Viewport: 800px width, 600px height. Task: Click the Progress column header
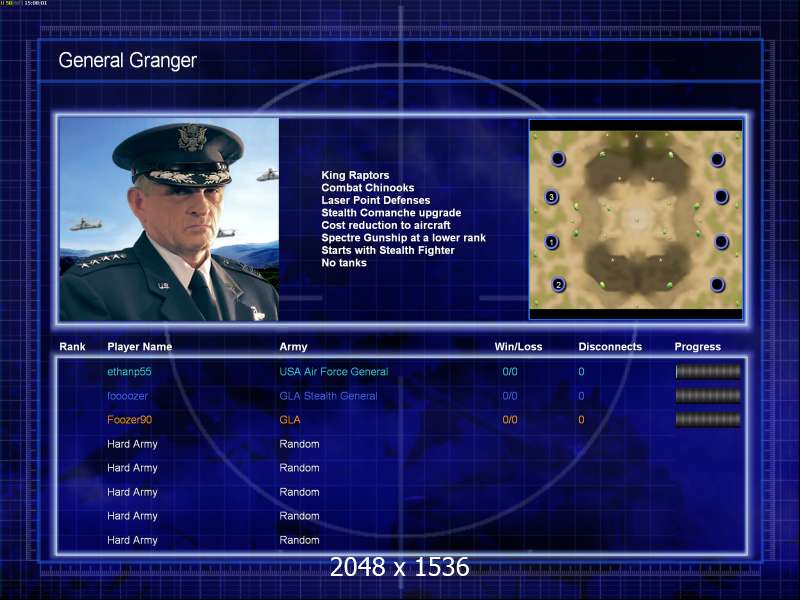point(697,347)
